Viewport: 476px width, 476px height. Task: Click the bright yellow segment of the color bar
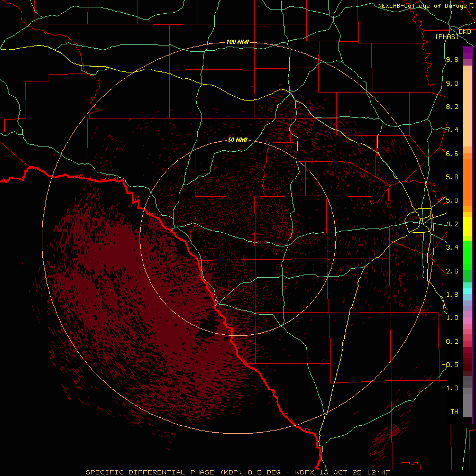click(x=467, y=226)
